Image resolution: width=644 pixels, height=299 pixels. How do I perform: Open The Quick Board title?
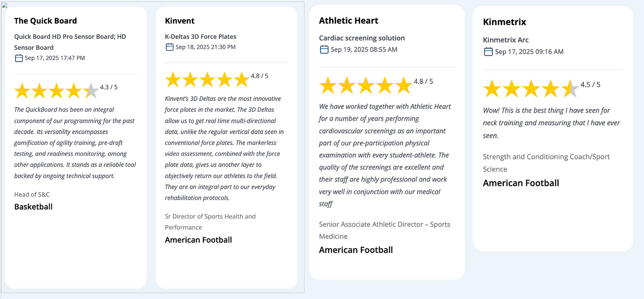coord(46,21)
